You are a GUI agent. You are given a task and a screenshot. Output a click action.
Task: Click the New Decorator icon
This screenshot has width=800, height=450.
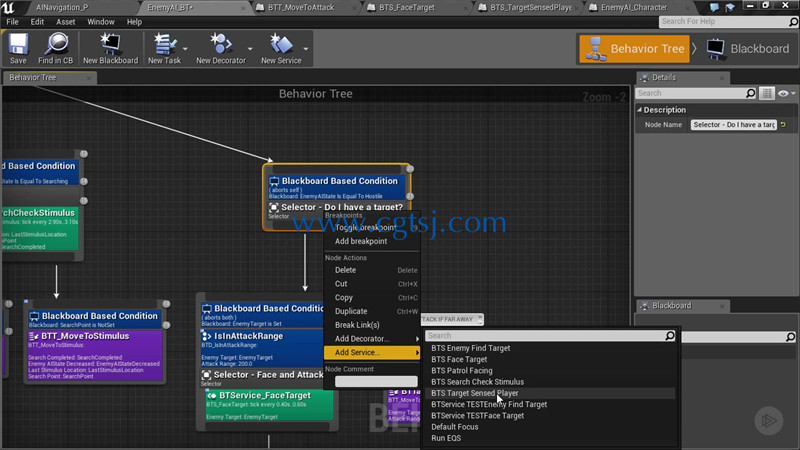pos(220,44)
